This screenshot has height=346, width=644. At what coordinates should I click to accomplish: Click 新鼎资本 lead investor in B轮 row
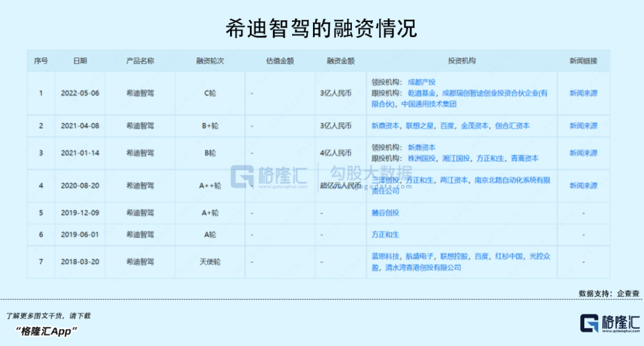422,147
